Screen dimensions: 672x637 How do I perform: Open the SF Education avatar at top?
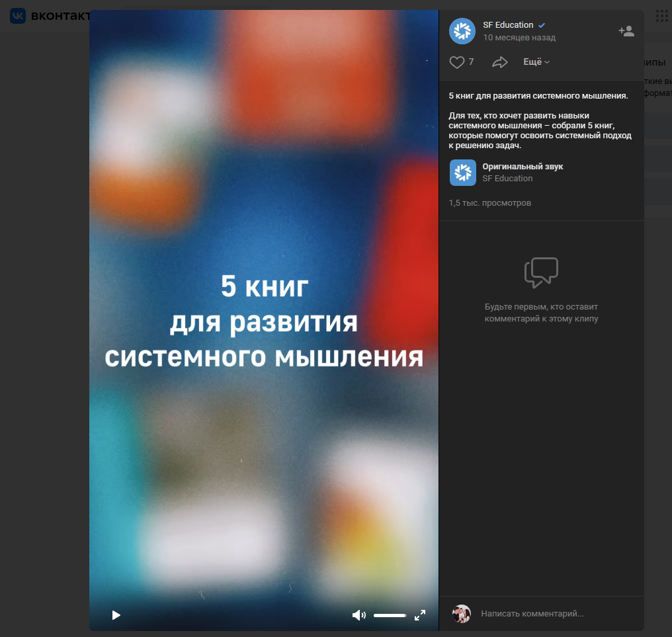pos(462,31)
